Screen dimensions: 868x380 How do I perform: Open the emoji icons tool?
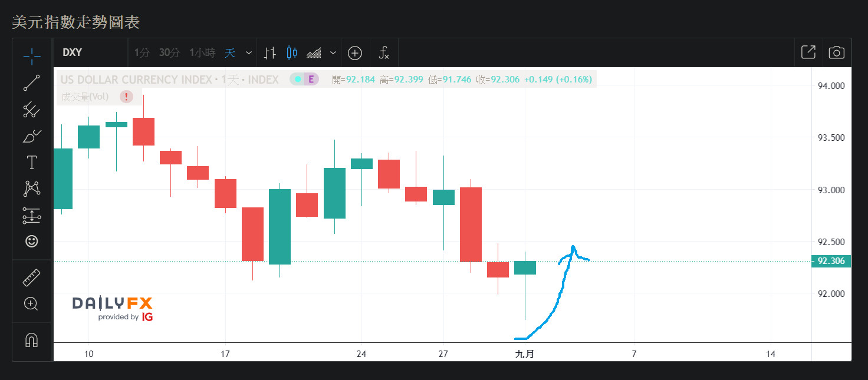32,241
